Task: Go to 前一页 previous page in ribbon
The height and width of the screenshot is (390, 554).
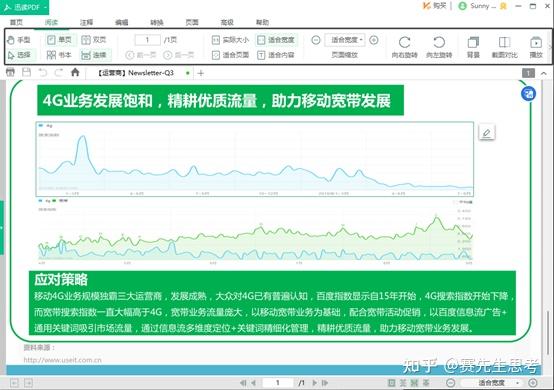Action: pyautogui.click(x=141, y=55)
